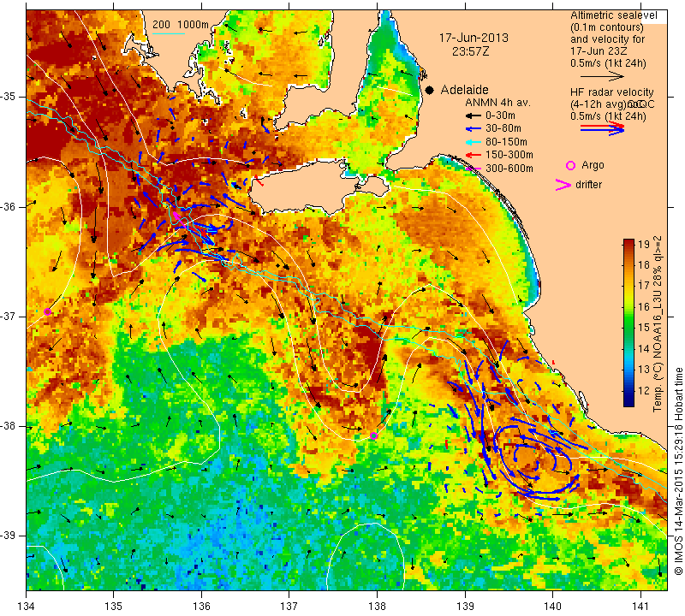The width and height of the screenshot is (685, 616).
Task: Click the Argo float marker near latitude -37 west edge
Action: click(x=48, y=311)
